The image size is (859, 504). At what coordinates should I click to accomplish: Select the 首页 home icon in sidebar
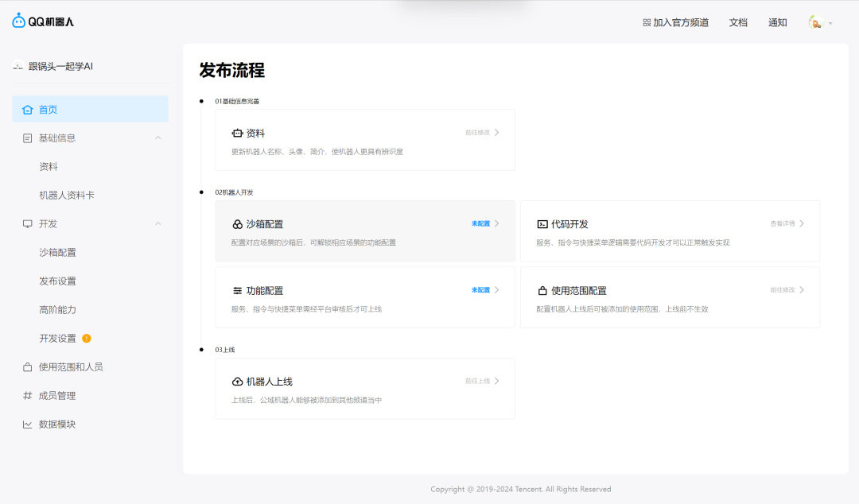coord(26,109)
